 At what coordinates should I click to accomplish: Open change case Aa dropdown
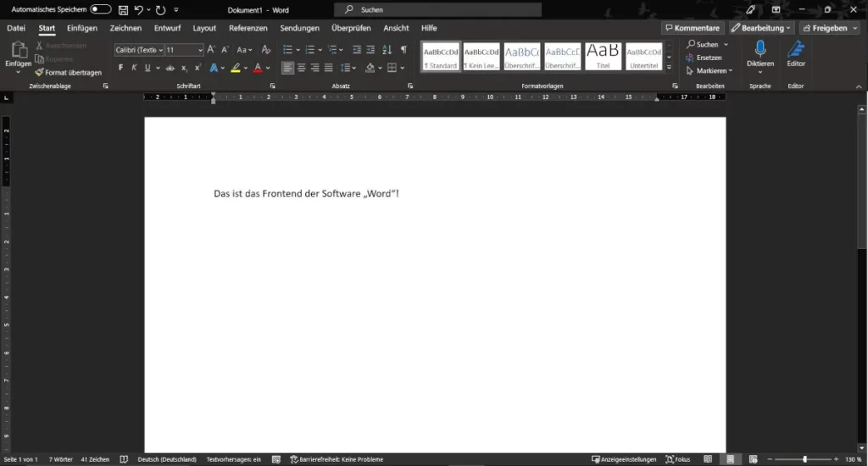pyautogui.click(x=244, y=50)
